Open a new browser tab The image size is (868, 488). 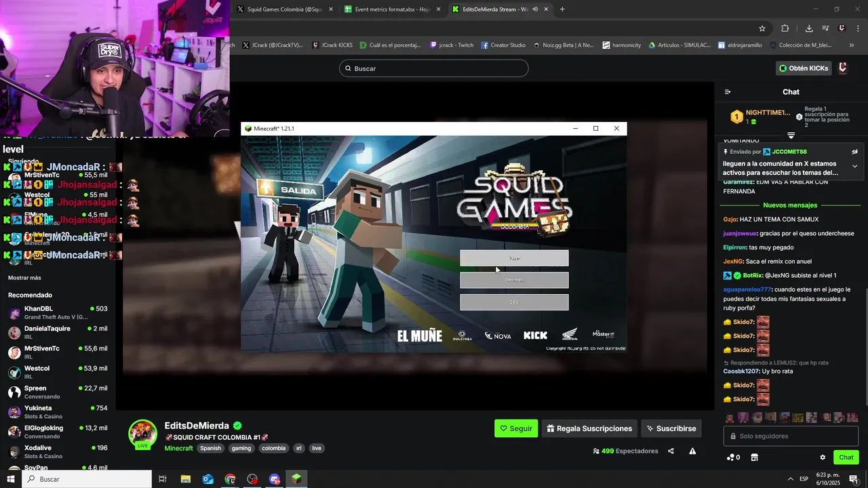(x=562, y=9)
